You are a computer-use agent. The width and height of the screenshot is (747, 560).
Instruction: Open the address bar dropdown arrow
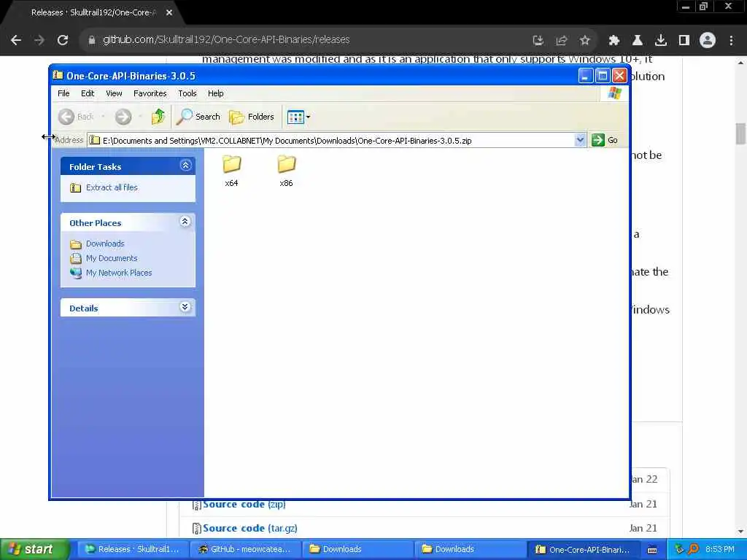(x=580, y=140)
